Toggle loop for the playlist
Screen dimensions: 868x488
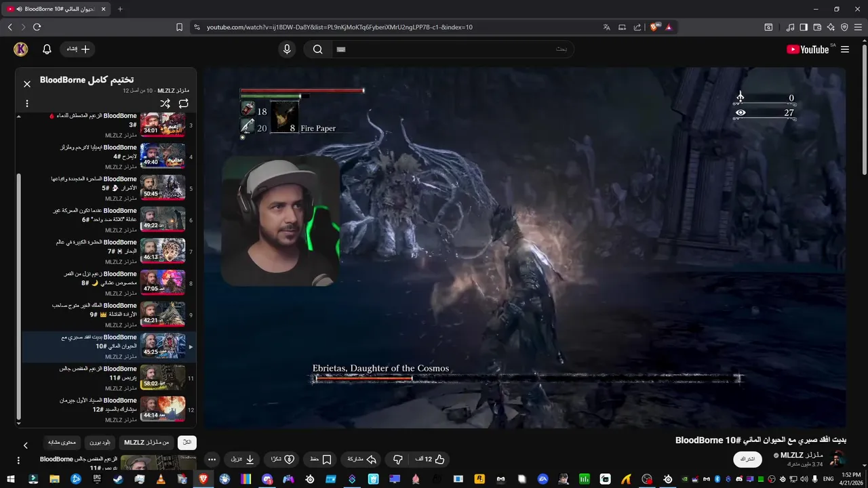coord(184,104)
